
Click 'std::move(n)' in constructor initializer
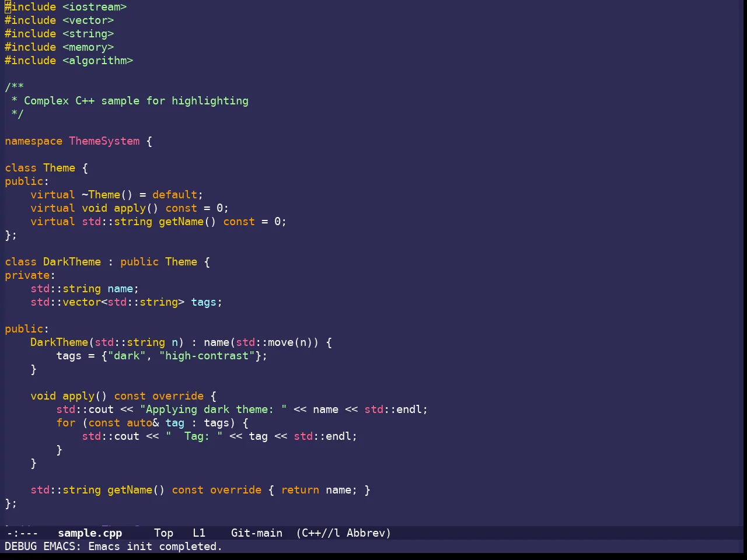point(274,342)
